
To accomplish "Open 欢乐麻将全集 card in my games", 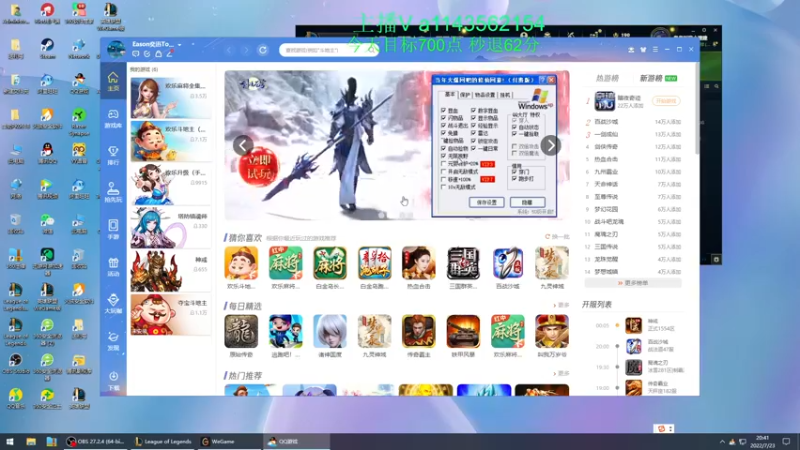I will click(170, 97).
